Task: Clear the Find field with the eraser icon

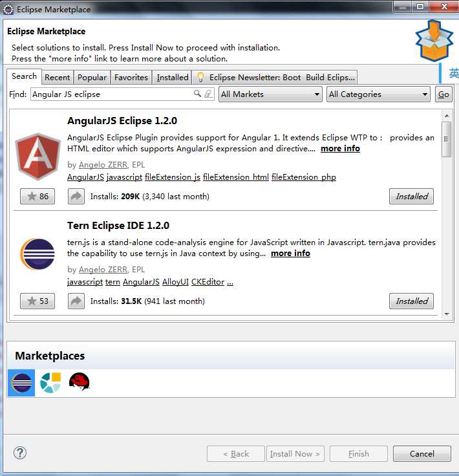Action: point(208,94)
